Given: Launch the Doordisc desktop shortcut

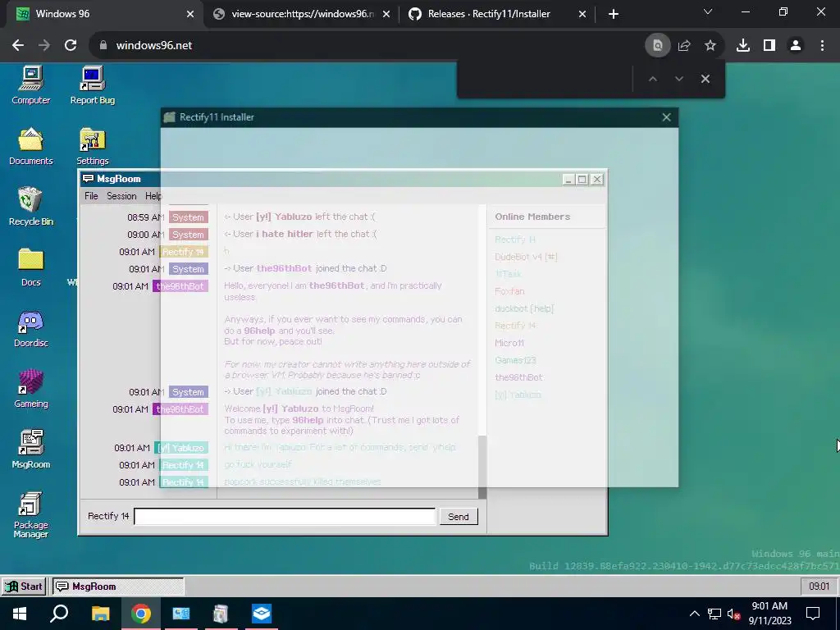Looking at the screenshot, I should [x=30, y=328].
